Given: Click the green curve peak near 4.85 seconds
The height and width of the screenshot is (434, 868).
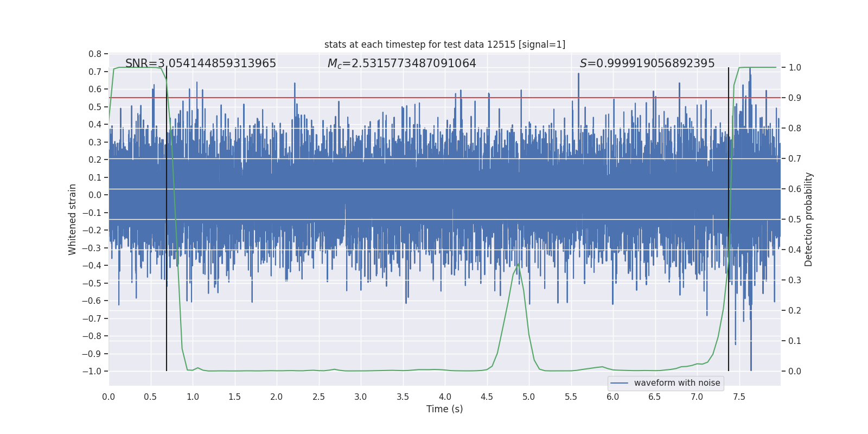Looking at the screenshot, I should (x=518, y=264).
